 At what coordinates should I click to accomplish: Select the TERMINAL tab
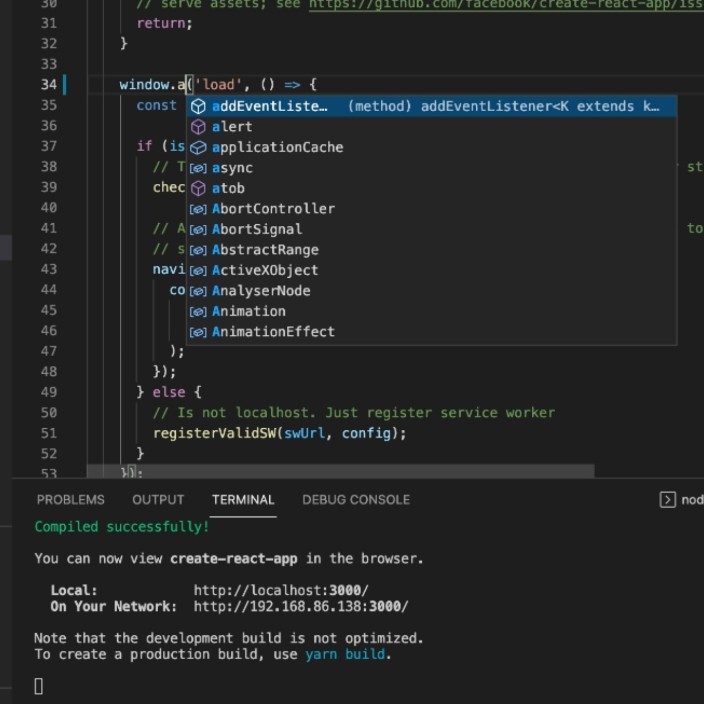click(243, 500)
